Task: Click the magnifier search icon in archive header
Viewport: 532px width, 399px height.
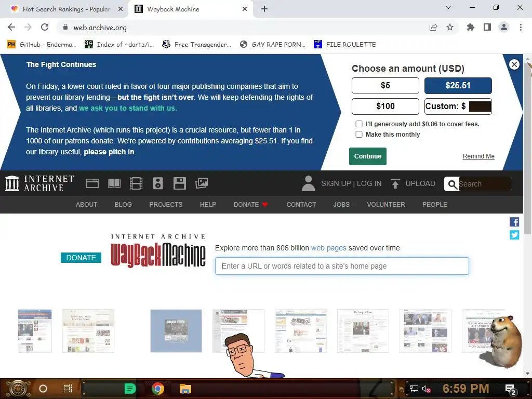Action: tap(453, 184)
